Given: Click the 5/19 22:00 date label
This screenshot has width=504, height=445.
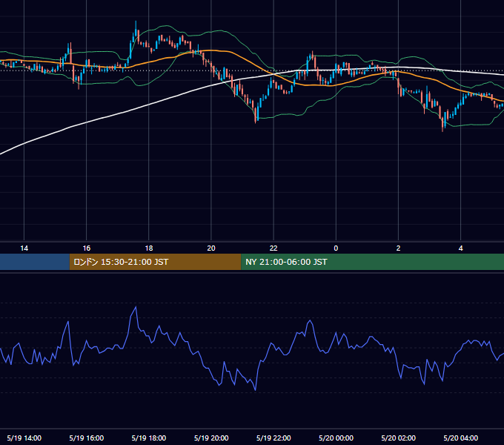Looking at the screenshot, I should click(273, 438).
